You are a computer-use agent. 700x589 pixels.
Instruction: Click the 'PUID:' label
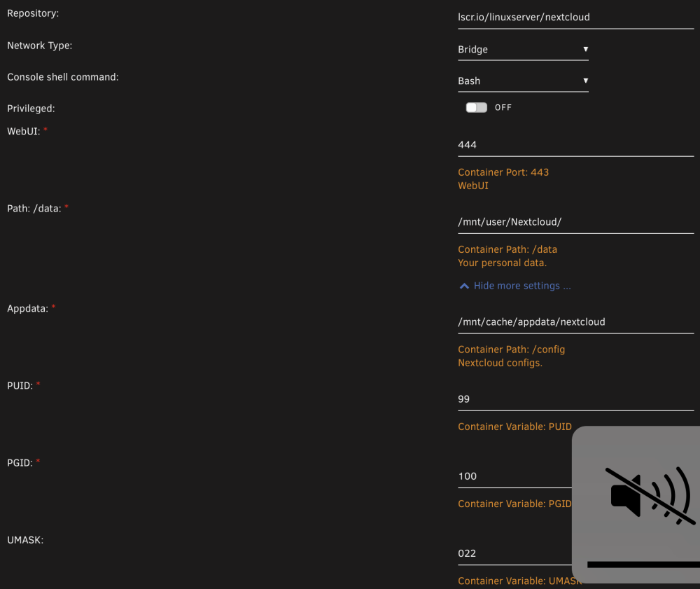coord(20,386)
